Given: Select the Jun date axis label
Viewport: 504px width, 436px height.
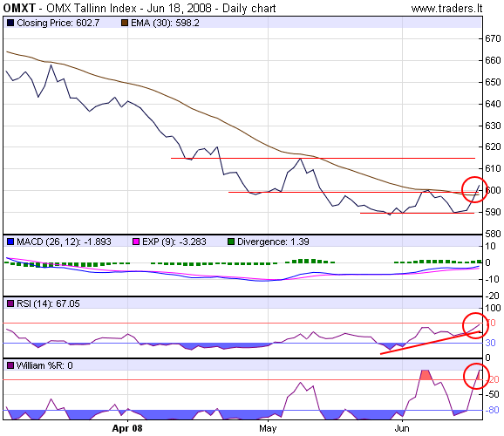Looking at the screenshot, I should click(x=402, y=429).
